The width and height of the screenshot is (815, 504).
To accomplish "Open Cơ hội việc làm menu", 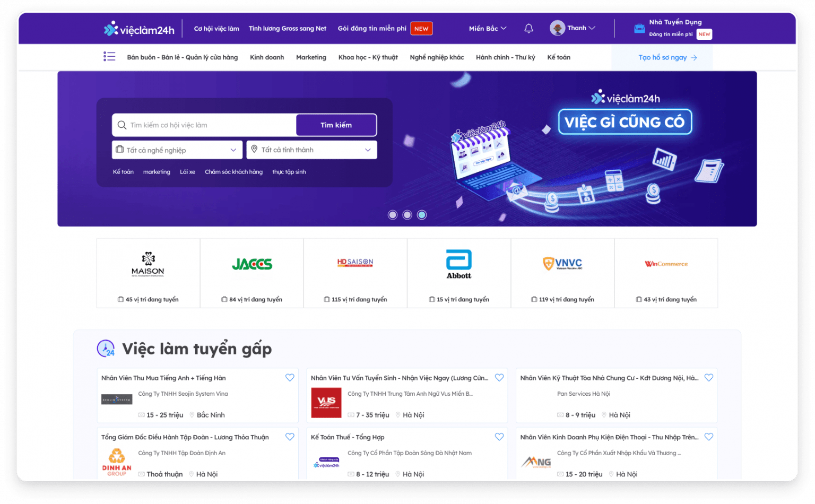I will (x=216, y=29).
